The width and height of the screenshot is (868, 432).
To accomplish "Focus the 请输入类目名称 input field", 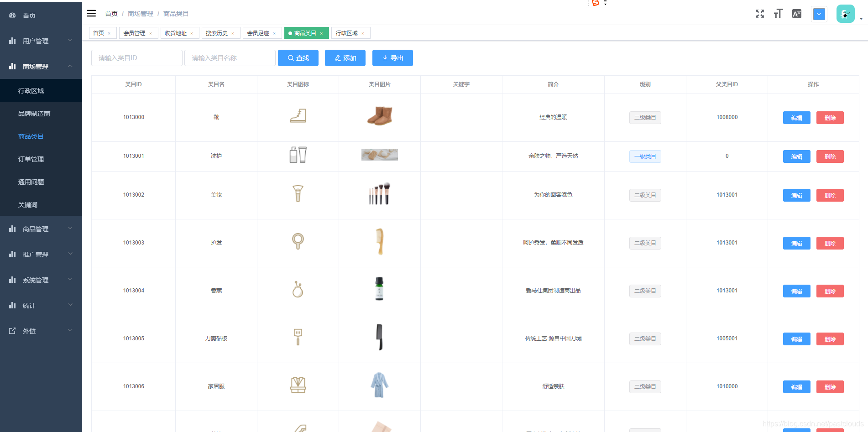I will [x=230, y=58].
